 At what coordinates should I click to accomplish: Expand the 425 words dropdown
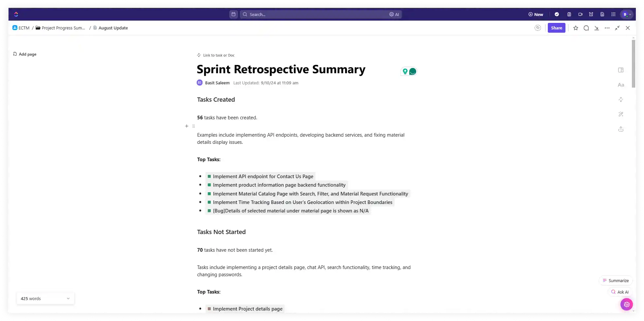pyautogui.click(x=45, y=298)
